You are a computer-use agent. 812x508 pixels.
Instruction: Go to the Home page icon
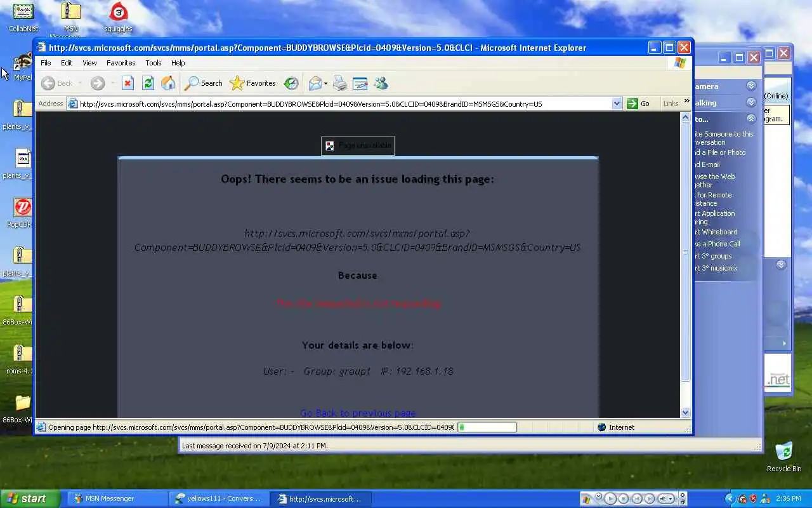coord(168,83)
